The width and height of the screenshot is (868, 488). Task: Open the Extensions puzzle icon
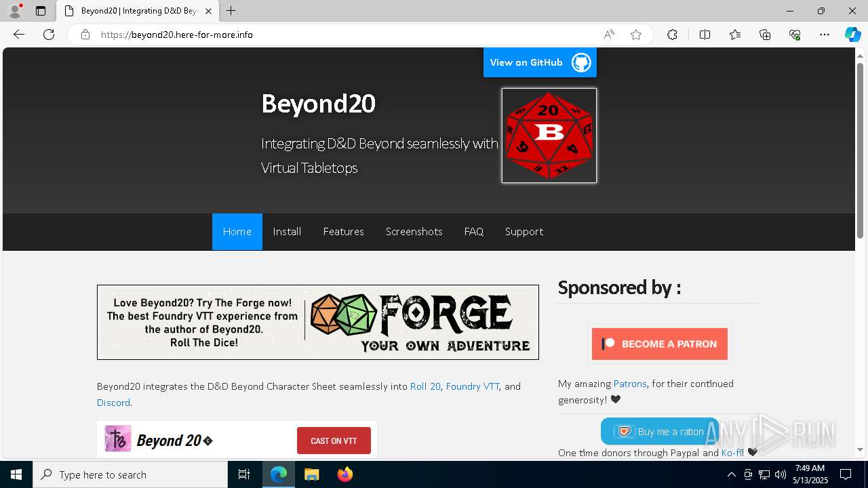click(x=672, y=35)
